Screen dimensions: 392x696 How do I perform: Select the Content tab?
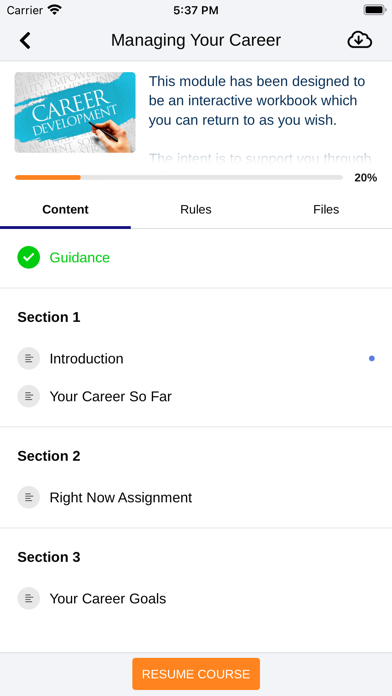[x=65, y=210]
